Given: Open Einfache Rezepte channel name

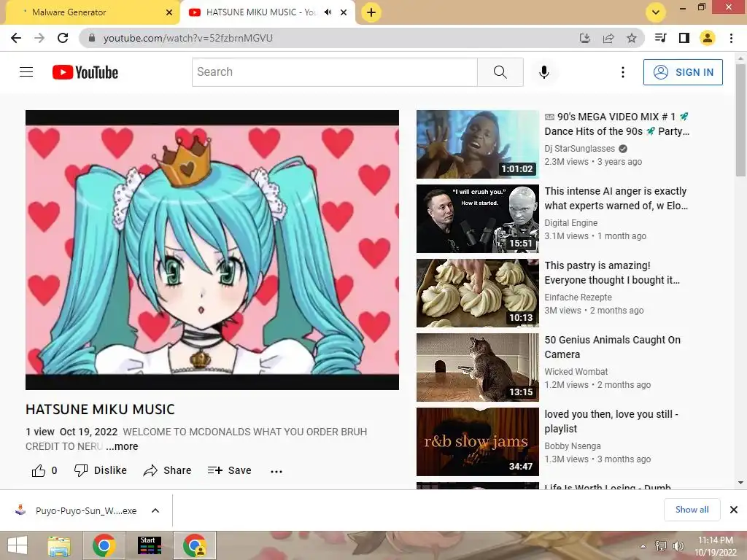Looking at the screenshot, I should point(578,297).
